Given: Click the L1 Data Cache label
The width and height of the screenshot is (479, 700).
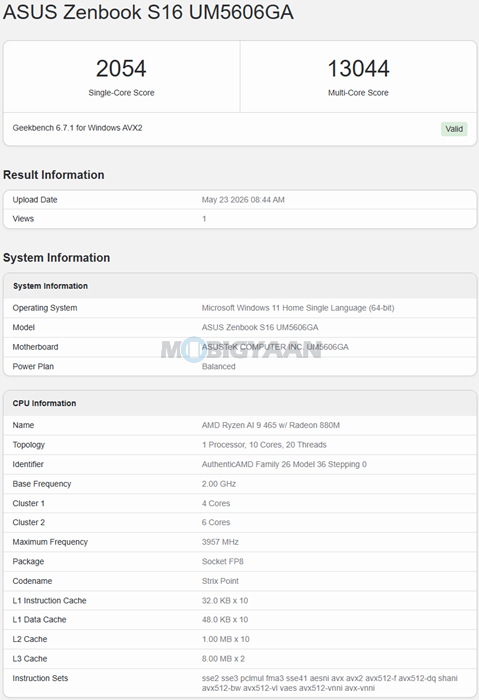Looking at the screenshot, I should point(39,620).
